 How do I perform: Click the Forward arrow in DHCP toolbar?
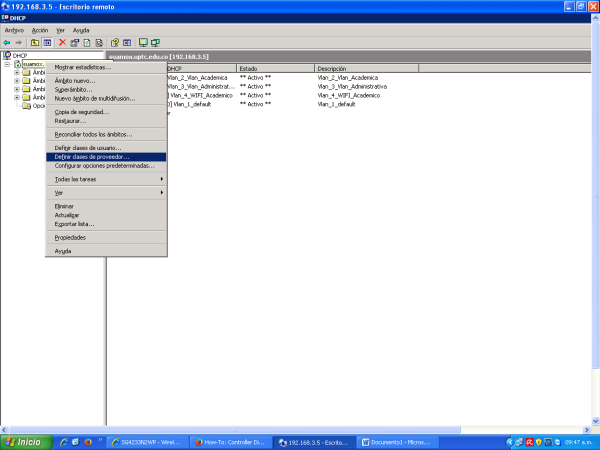(18, 42)
